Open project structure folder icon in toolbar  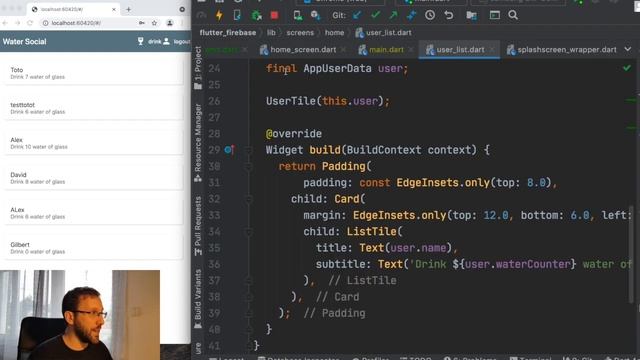pos(471,16)
